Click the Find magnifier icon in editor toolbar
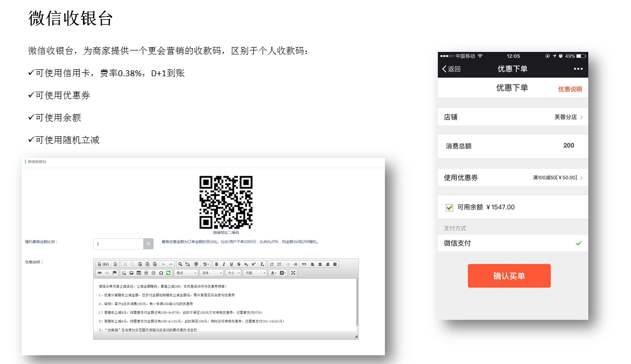The width and height of the screenshot is (631, 364). pos(180,264)
